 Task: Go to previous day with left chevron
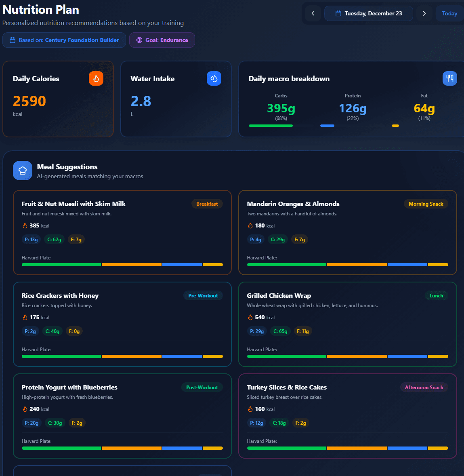313,13
